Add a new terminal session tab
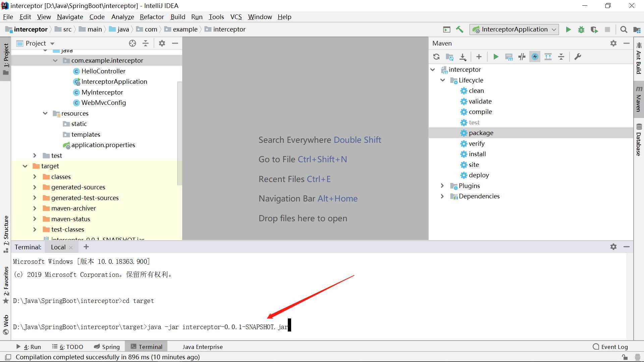Screen dimensions: 644x362 coord(86,247)
